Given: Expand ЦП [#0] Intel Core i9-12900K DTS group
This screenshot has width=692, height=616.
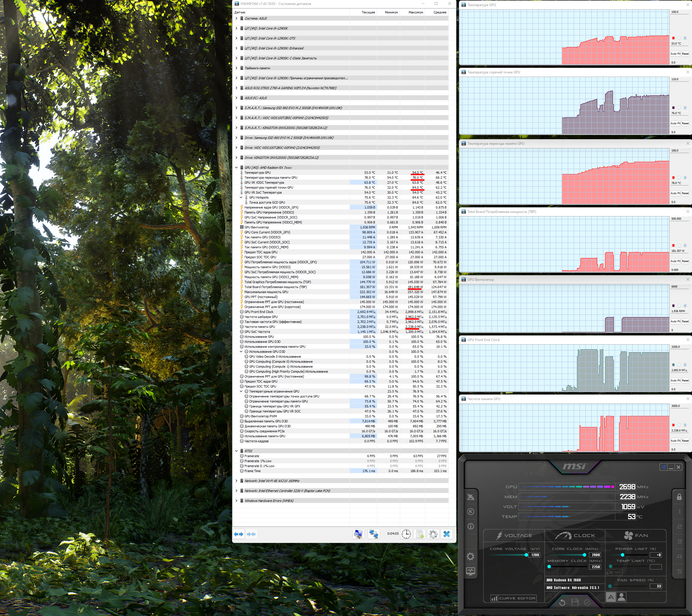Looking at the screenshot, I should point(237,38).
